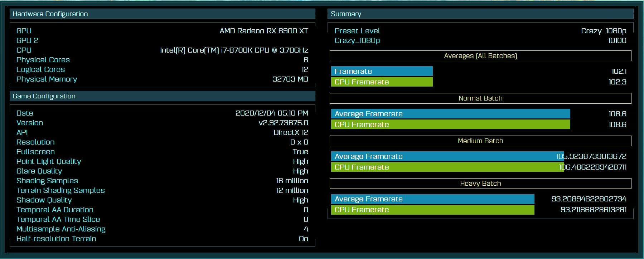Select the Intel Core i7-8700K CPU value
This screenshot has height=259, width=644.
click(x=234, y=50)
